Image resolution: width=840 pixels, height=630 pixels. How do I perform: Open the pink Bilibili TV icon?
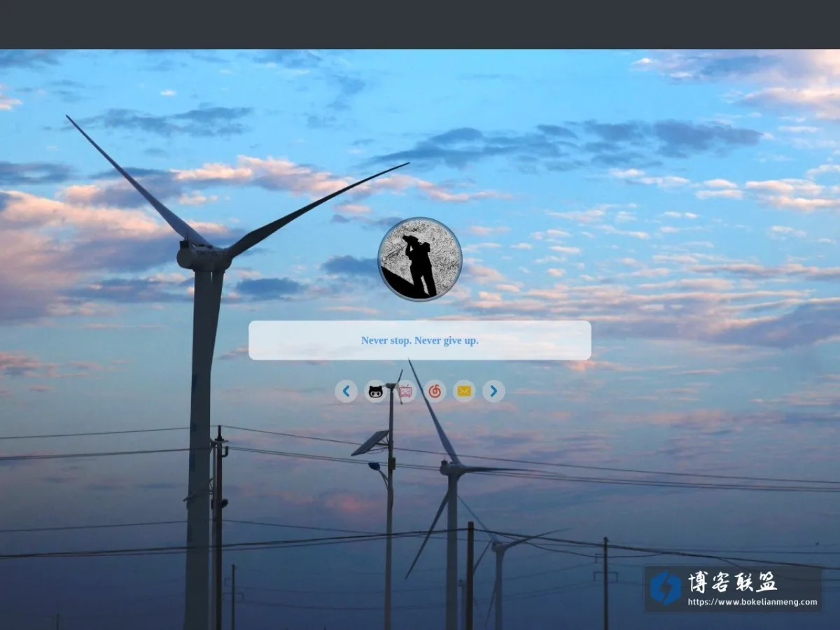(x=405, y=391)
